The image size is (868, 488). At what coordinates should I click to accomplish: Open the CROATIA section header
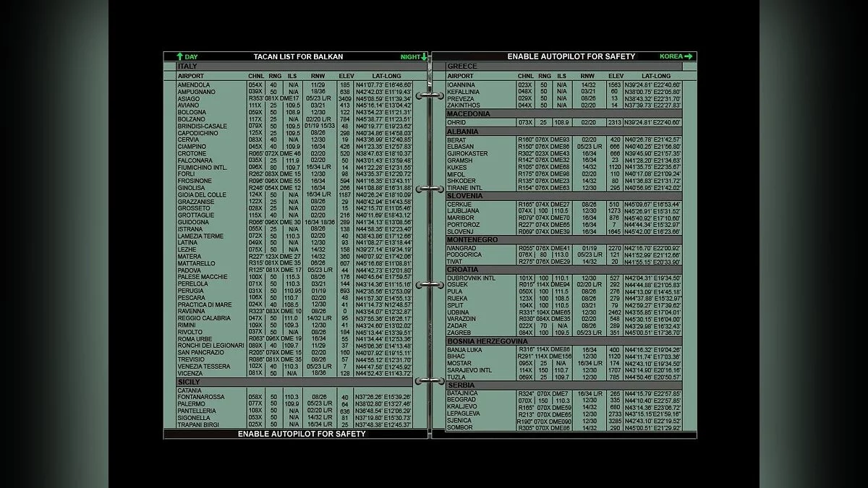pyautogui.click(x=462, y=270)
